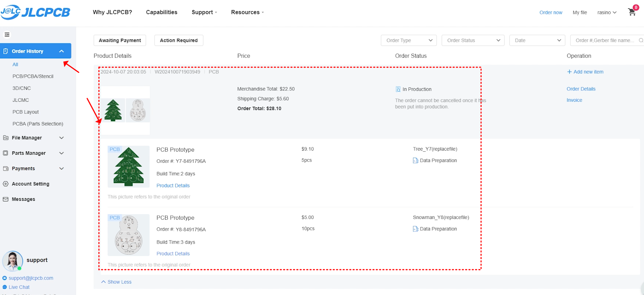Click Snowman_Y8 Data Preparation icon
This screenshot has width=644, height=295.
pos(416,229)
